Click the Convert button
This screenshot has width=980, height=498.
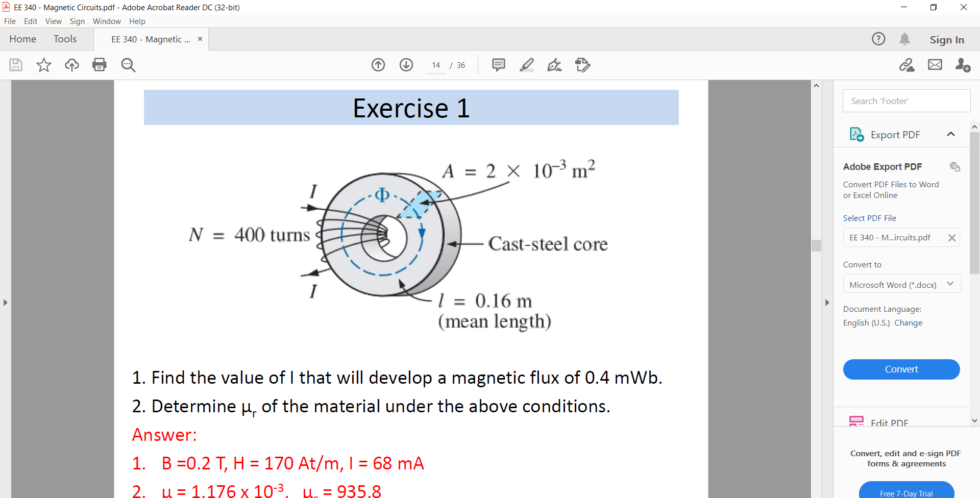click(x=901, y=369)
